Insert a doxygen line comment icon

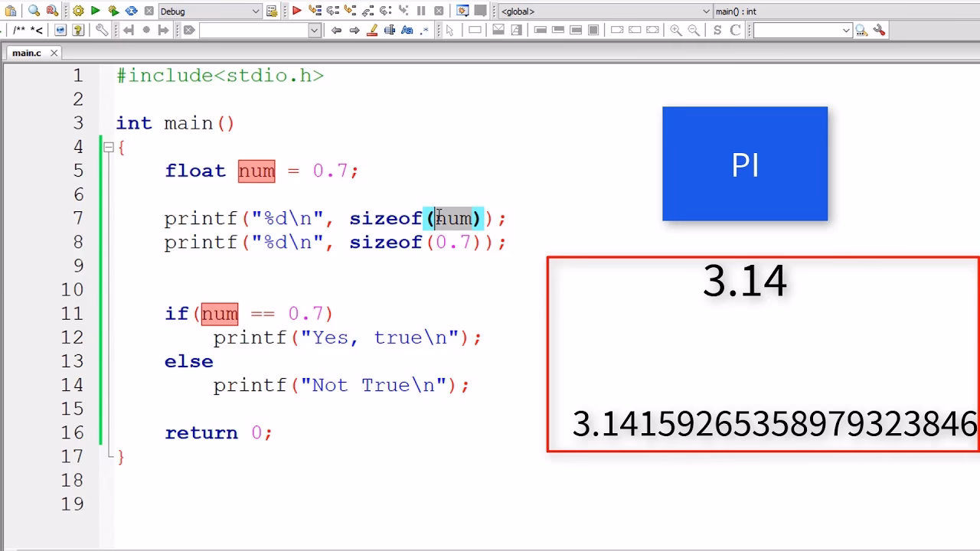pyautogui.click(x=36, y=30)
